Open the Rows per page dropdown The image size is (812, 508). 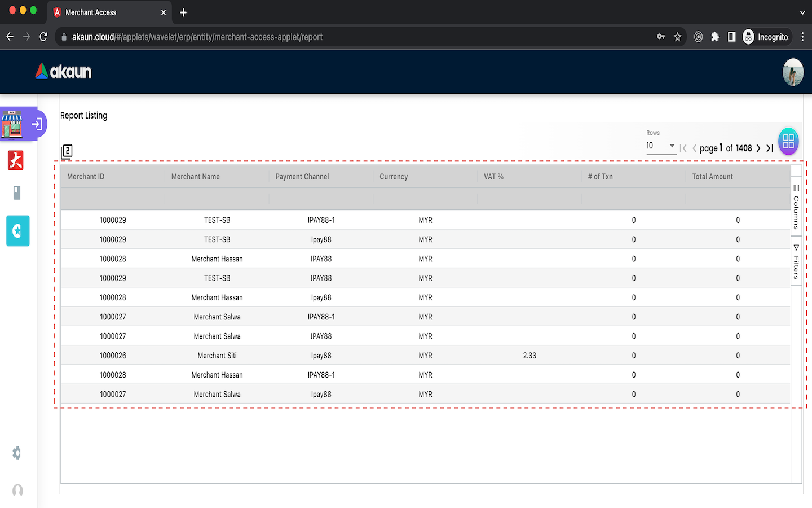(660, 146)
